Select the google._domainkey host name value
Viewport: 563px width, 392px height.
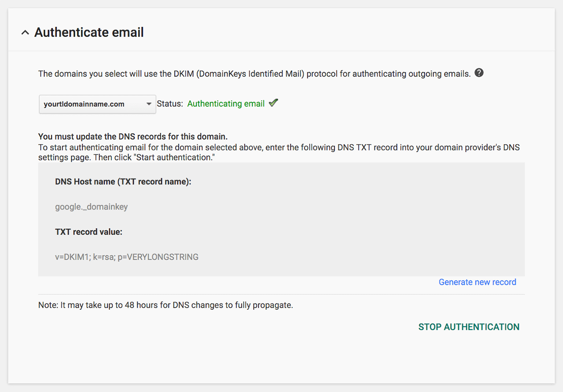pyautogui.click(x=91, y=207)
